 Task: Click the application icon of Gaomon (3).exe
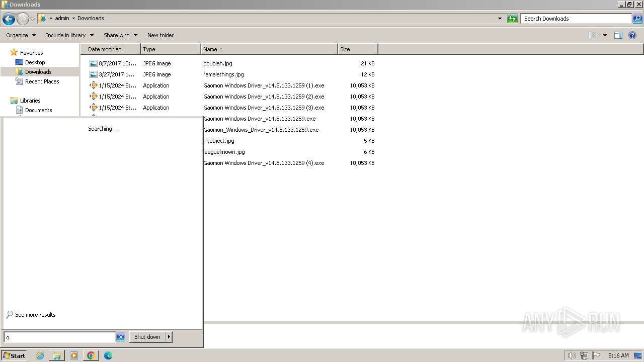pyautogui.click(x=93, y=108)
